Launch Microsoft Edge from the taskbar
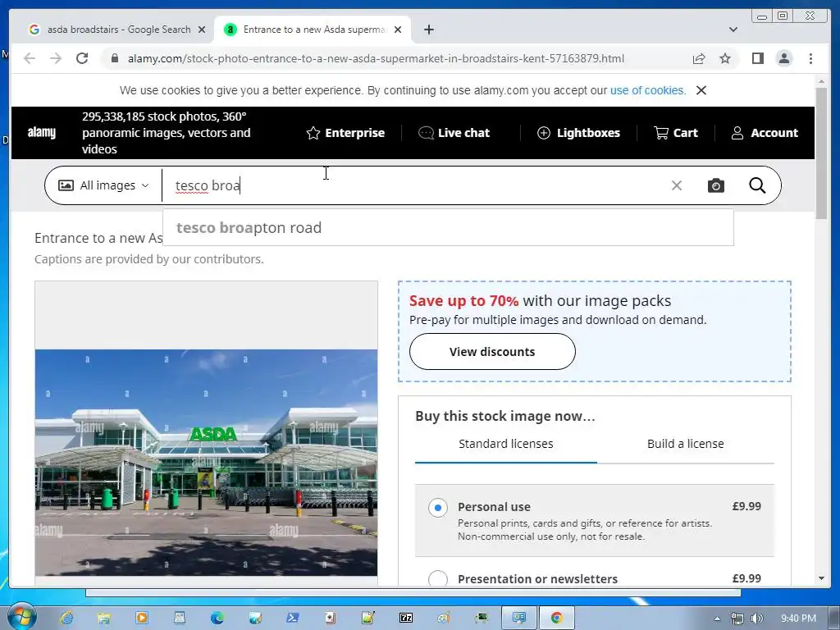Image resolution: width=840 pixels, height=630 pixels. coord(217,618)
